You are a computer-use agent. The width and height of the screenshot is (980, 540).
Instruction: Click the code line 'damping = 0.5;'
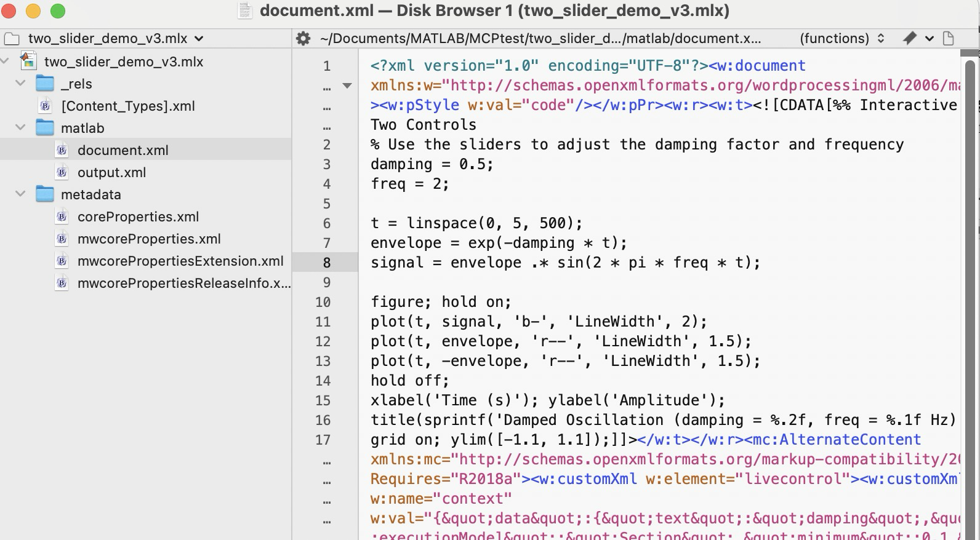pyautogui.click(x=432, y=164)
